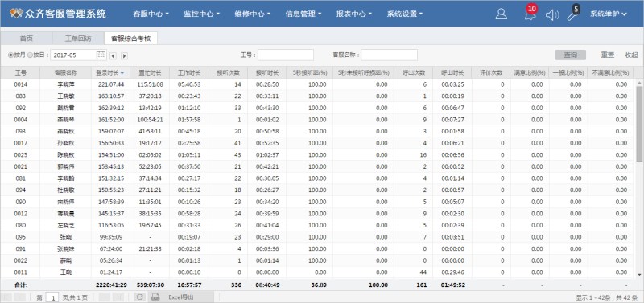Open the calendar date picker icon
This screenshot has width=644, height=303.
click(x=101, y=55)
